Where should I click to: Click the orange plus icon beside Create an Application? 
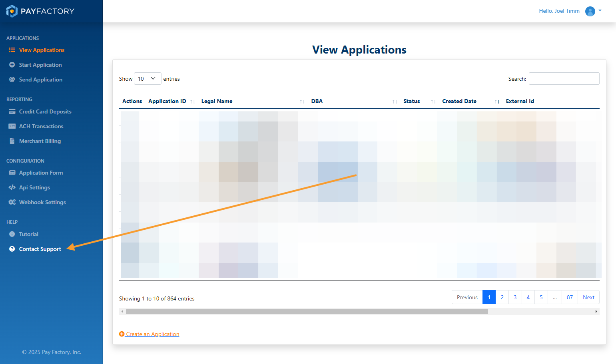(122, 334)
